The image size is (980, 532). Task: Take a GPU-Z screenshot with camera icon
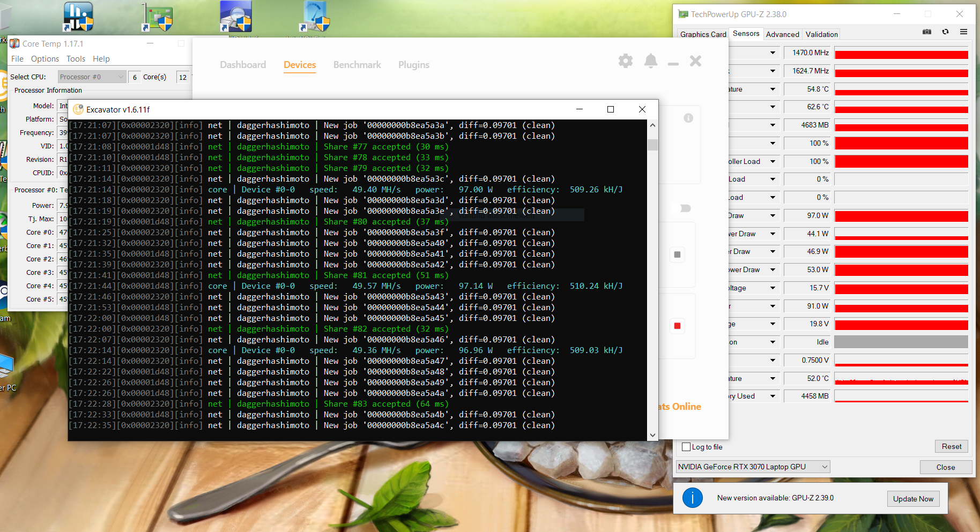click(927, 32)
